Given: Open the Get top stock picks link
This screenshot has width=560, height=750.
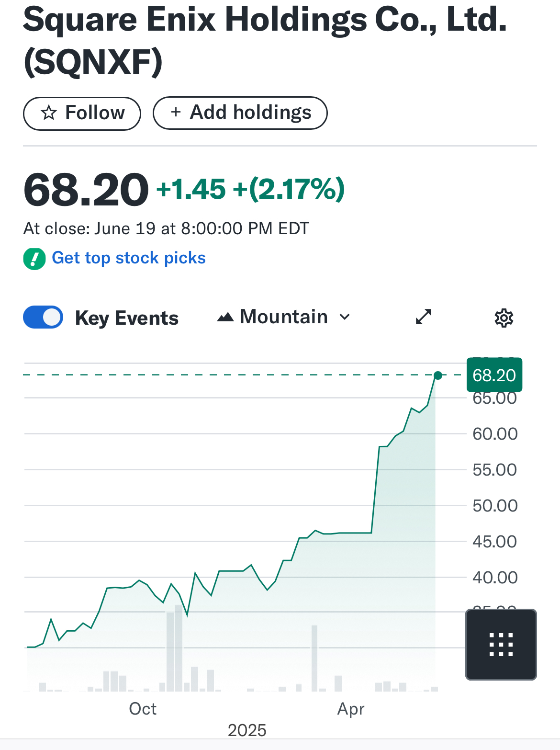Looking at the screenshot, I should [129, 258].
